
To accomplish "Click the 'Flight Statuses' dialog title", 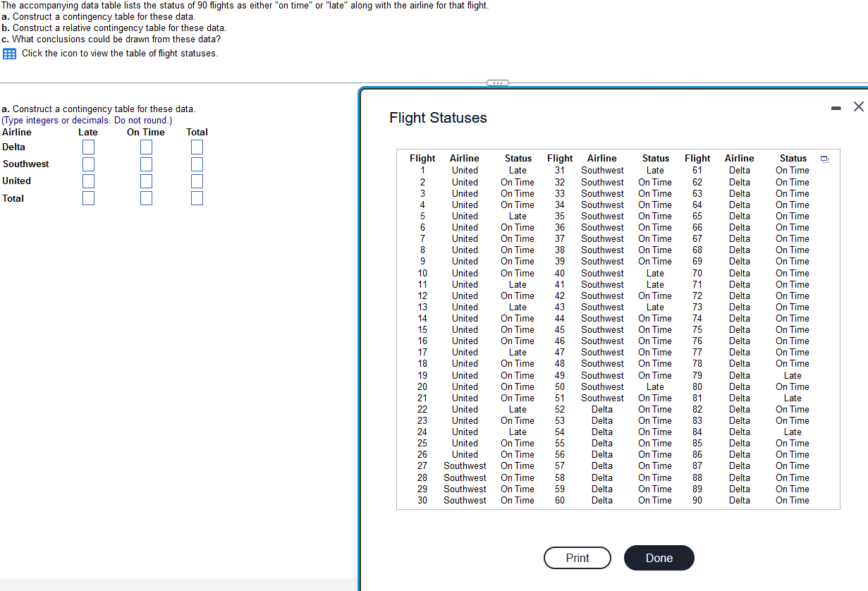I will point(438,118).
